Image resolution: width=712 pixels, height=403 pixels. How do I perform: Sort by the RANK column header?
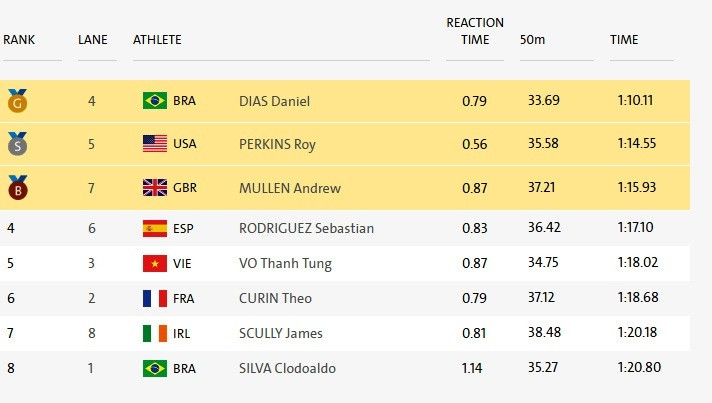[20, 40]
